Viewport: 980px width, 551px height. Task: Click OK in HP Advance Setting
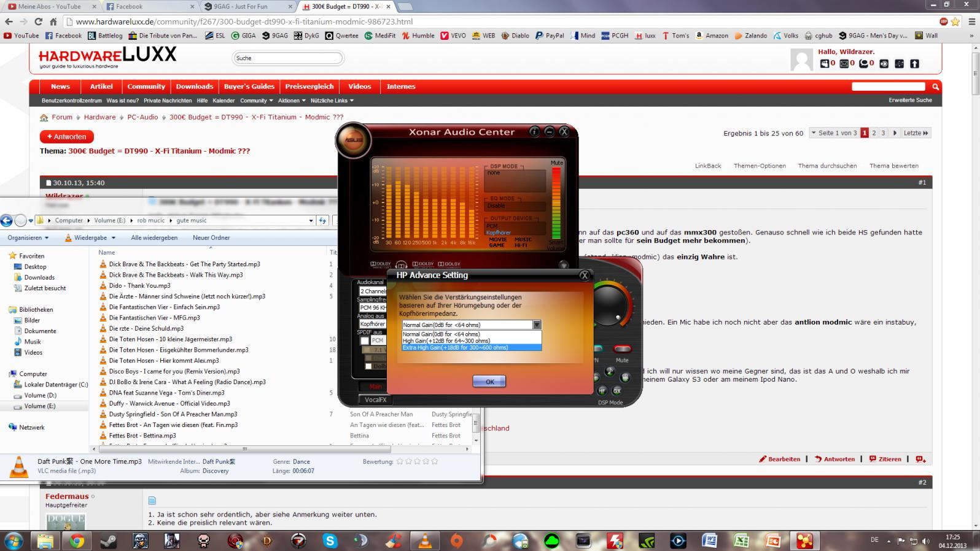489,382
